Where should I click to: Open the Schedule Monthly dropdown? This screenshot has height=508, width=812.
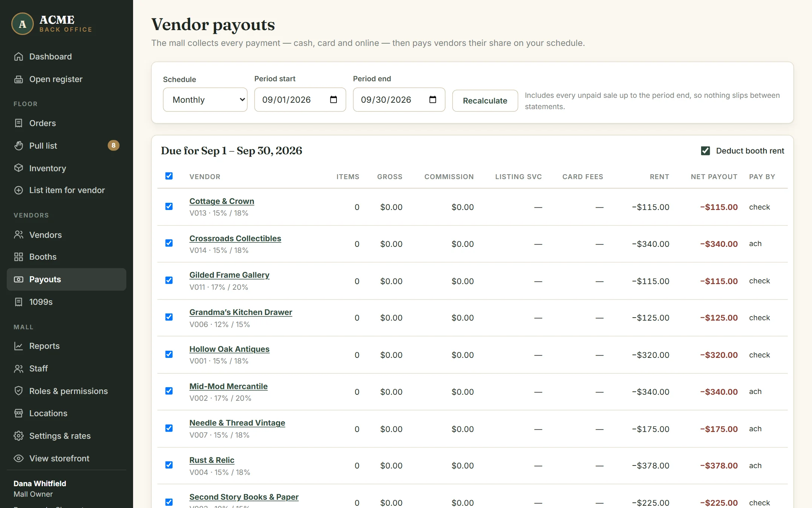tap(205, 100)
